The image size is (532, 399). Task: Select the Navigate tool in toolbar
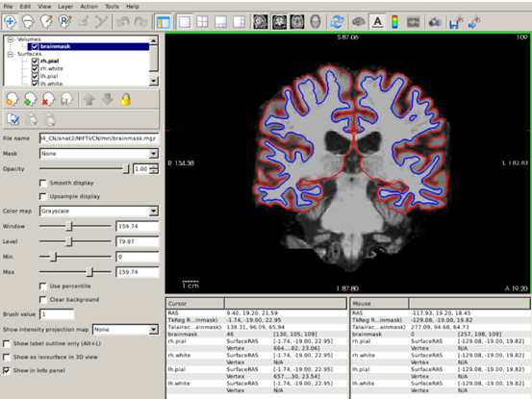pyautogui.click(x=11, y=22)
